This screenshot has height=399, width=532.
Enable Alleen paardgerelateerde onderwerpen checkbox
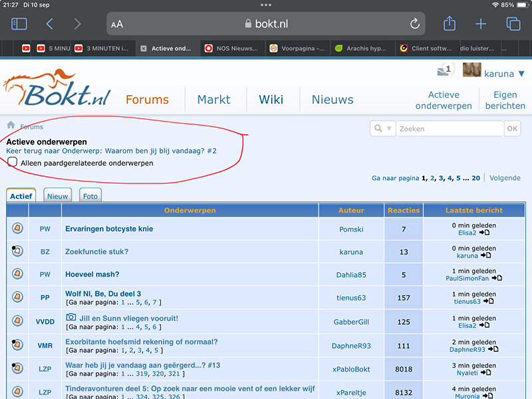[12, 162]
